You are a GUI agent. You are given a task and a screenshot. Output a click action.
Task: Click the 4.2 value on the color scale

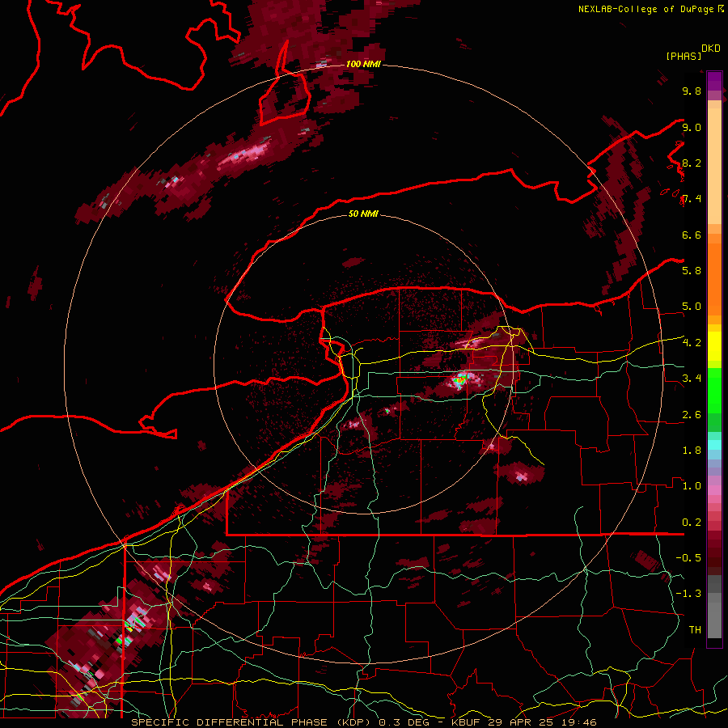pyautogui.click(x=692, y=343)
